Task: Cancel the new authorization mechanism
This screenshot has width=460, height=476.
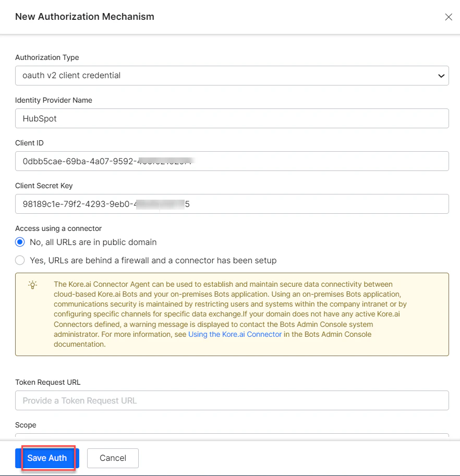Action: (113, 458)
